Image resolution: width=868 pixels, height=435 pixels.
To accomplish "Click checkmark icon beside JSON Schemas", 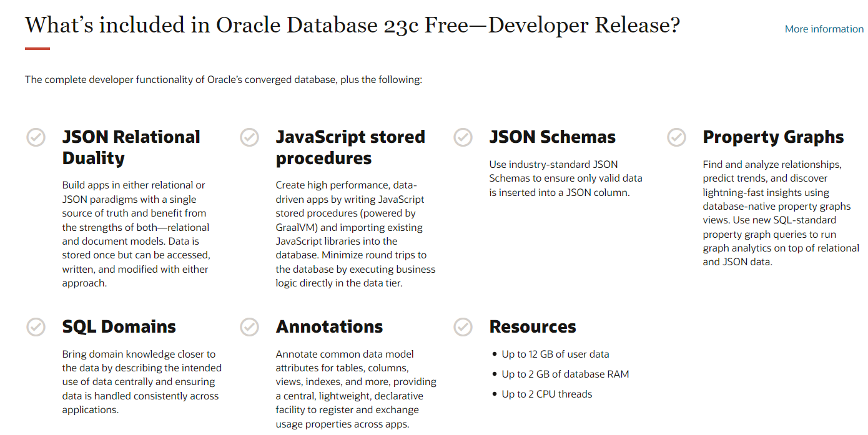I will coord(463,137).
